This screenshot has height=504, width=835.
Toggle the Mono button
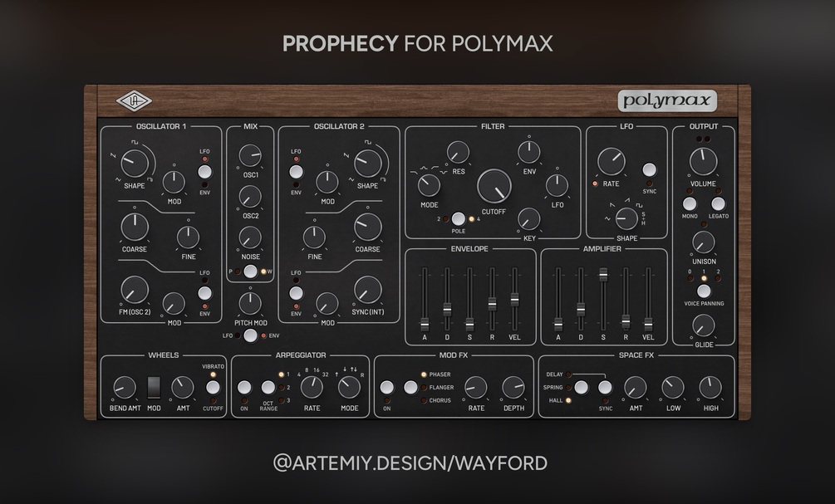(690, 203)
